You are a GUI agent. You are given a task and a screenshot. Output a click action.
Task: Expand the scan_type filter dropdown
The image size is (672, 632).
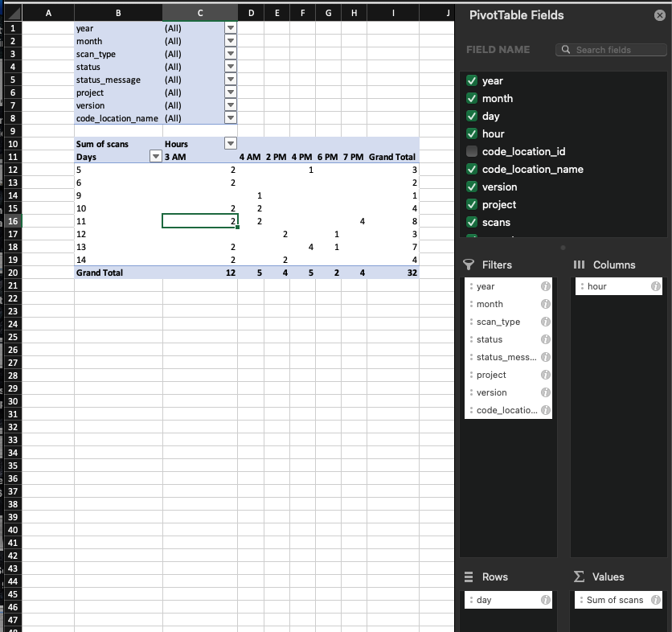click(231, 54)
